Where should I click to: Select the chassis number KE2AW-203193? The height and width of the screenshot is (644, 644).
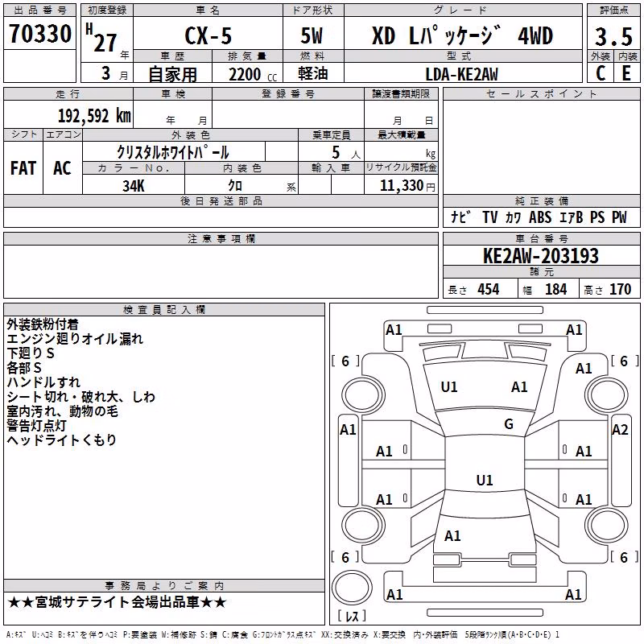point(541,256)
